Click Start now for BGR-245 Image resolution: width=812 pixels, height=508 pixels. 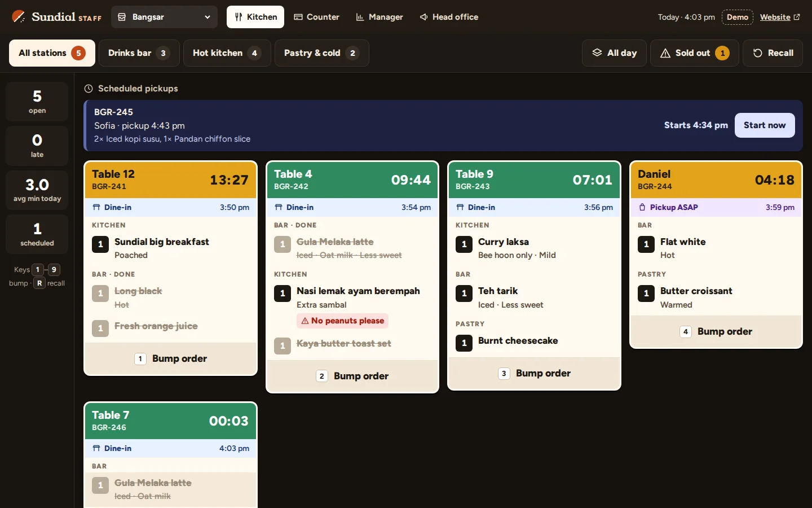(765, 125)
